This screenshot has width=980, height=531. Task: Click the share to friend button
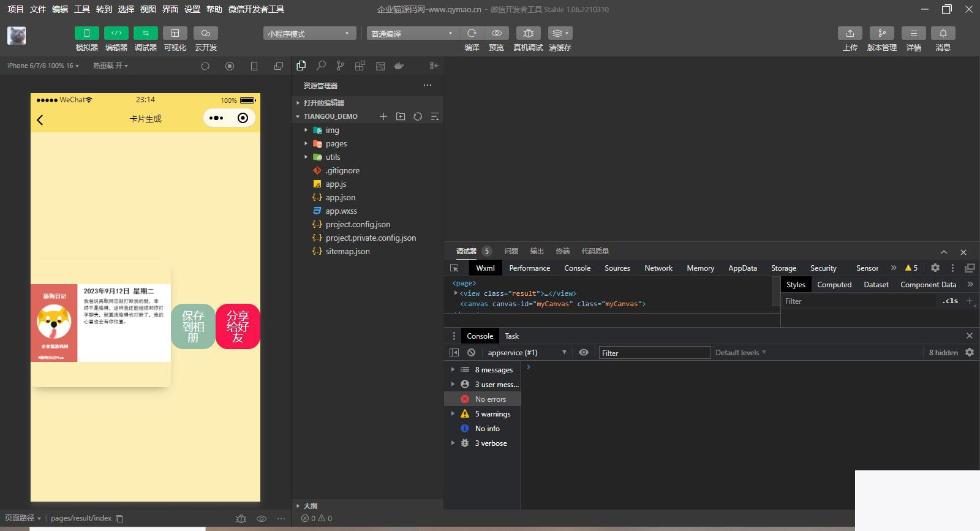tap(238, 326)
